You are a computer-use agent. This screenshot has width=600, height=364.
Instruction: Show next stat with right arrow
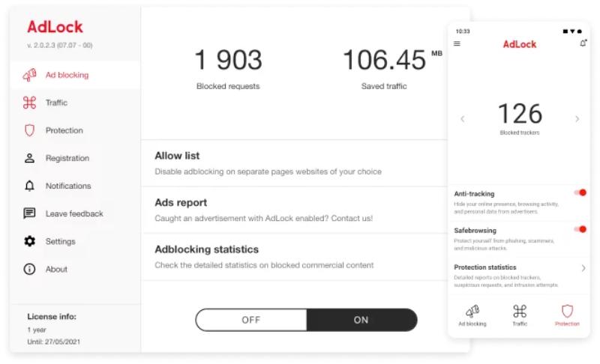click(577, 118)
